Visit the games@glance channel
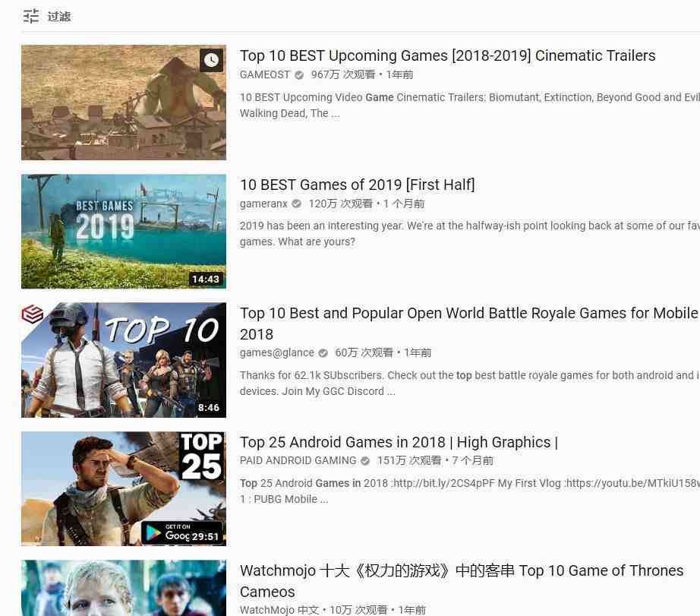 277,352
